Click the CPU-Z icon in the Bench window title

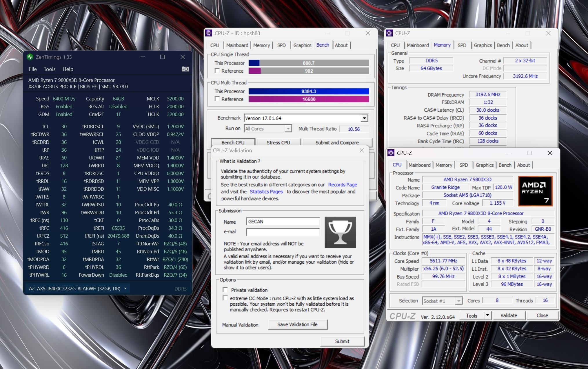coord(209,33)
